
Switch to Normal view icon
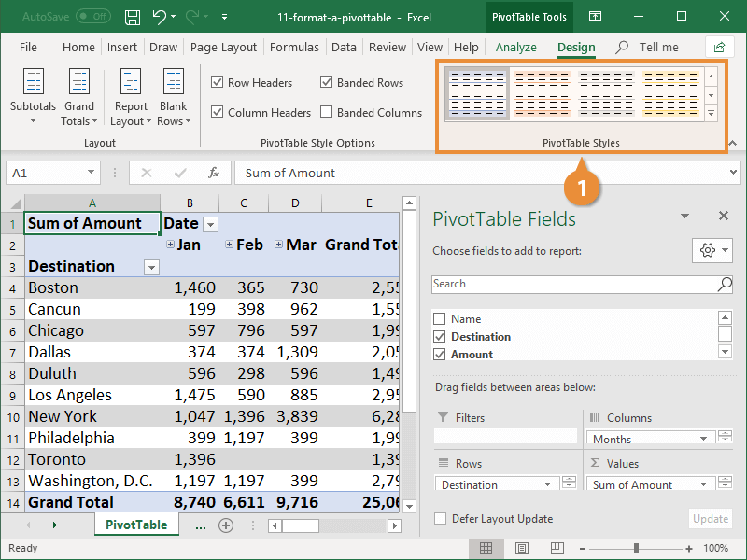[x=486, y=548]
